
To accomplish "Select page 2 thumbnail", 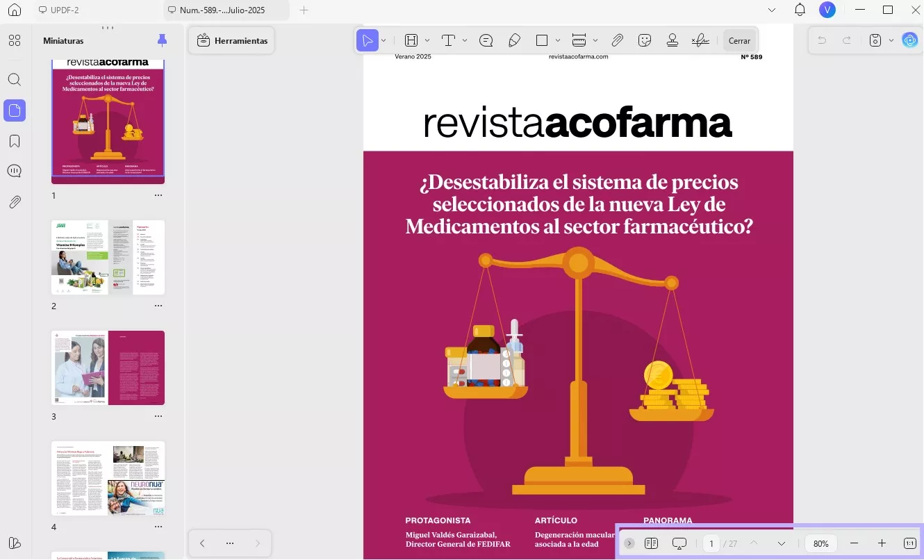I will [x=108, y=257].
